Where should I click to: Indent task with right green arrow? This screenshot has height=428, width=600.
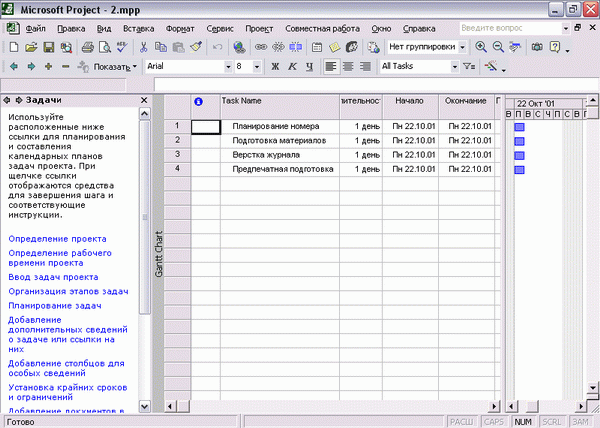pos(31,67)
